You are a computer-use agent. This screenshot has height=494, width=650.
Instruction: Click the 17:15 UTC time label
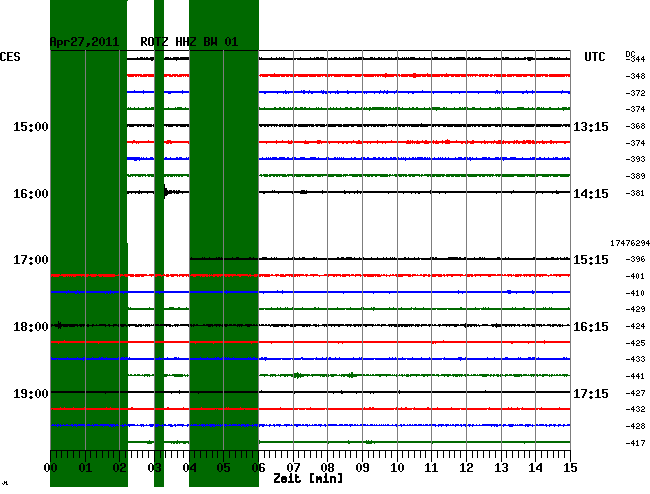tap(591, 393)
